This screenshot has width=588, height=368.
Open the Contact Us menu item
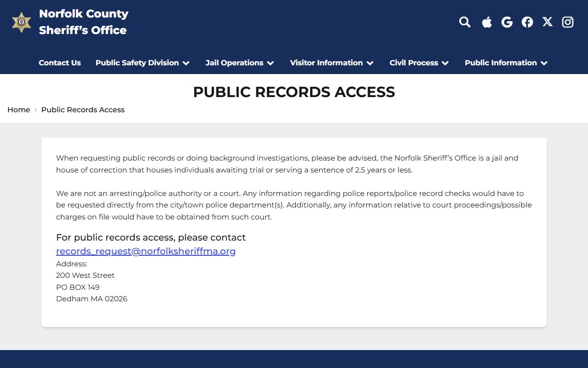coord(60,63)
